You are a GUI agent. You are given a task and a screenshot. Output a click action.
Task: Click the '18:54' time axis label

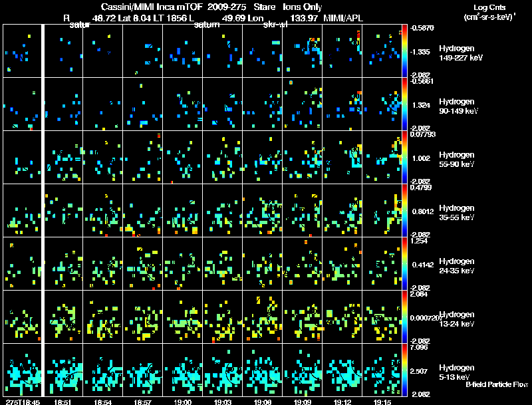click(102, 402)
